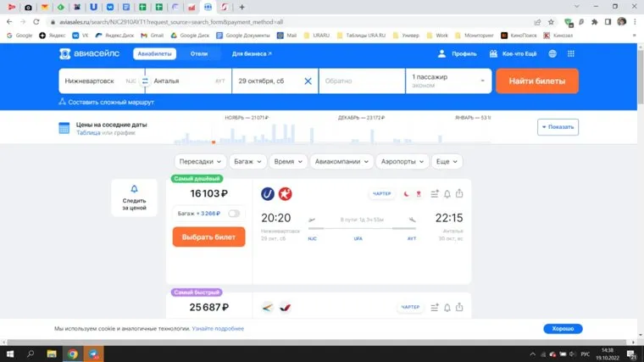
Task: Toggle baggage +3266 ₽ switch
Action: [x=234, y=214]
